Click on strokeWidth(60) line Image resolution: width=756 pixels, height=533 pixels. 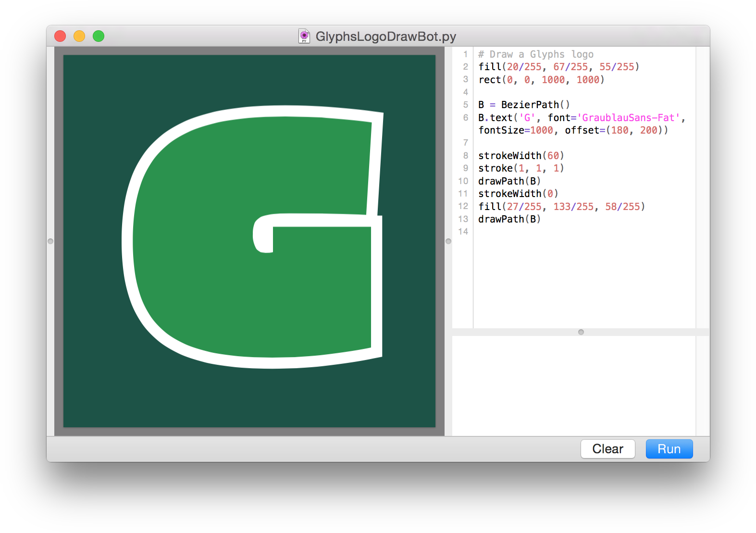[x=521, y=156]
